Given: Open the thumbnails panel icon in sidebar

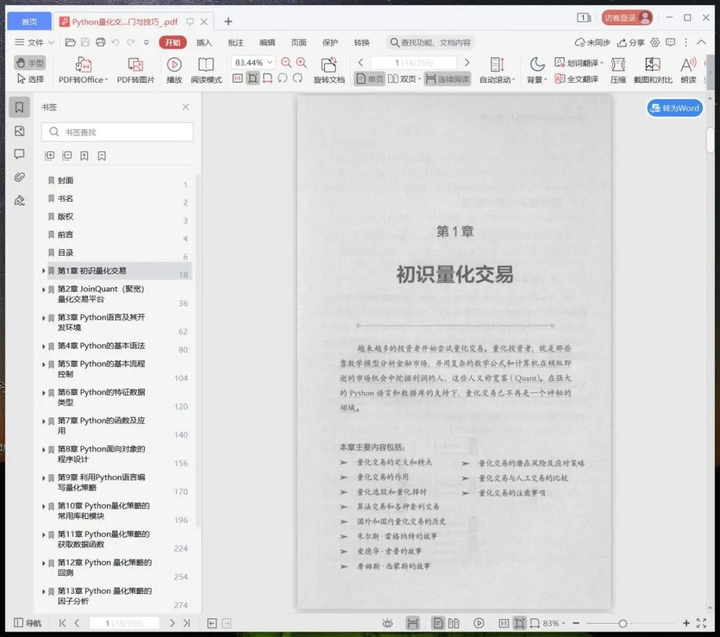Looking at the screenshot, I should click(x=19, y=131).
